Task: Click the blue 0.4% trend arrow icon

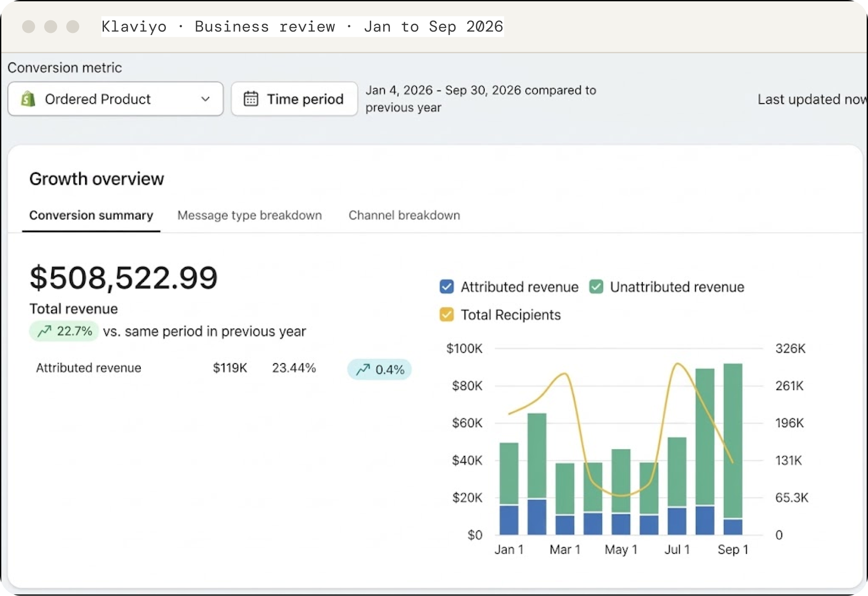Action: pos(363,370)
